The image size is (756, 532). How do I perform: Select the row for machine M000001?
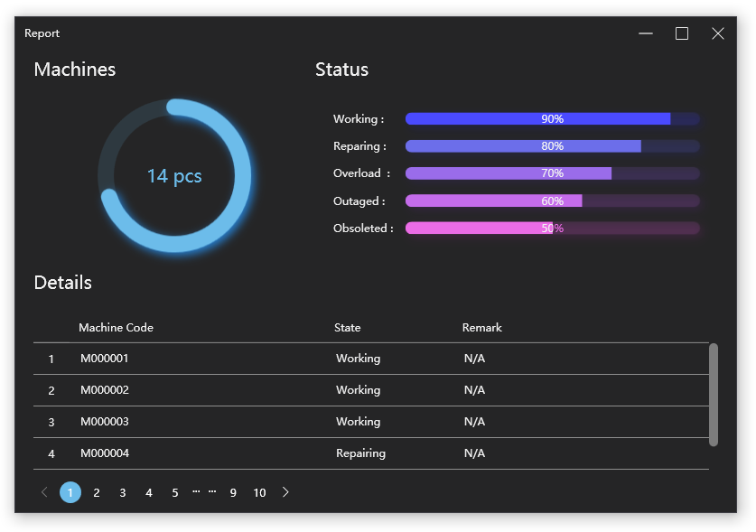point(361,358)
